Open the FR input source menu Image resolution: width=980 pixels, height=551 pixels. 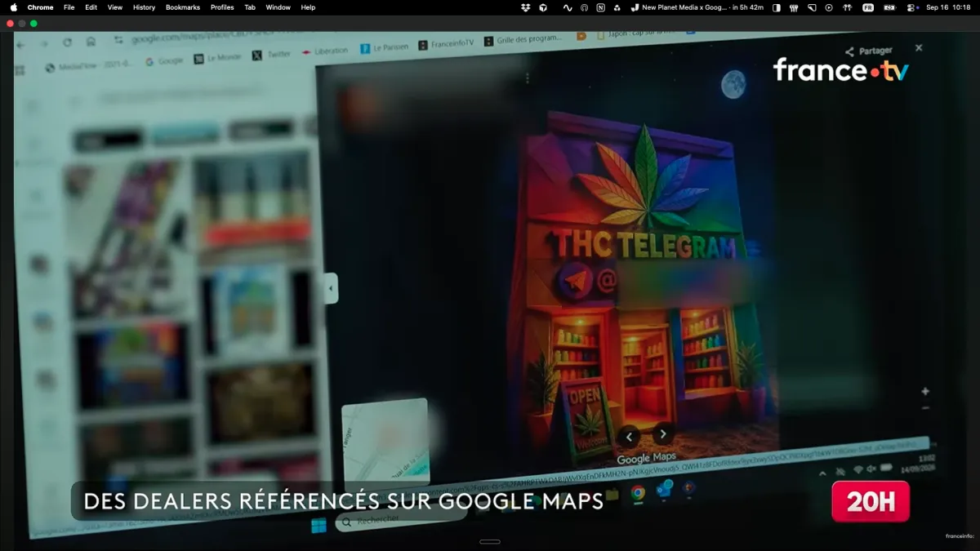pos(868,7)
